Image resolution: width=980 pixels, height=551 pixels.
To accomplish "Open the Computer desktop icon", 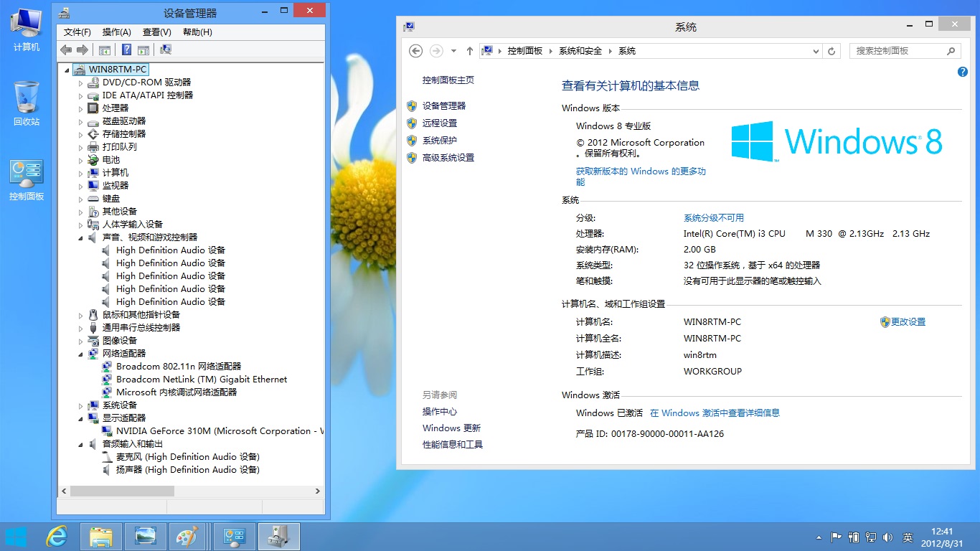I will (27, 29).
